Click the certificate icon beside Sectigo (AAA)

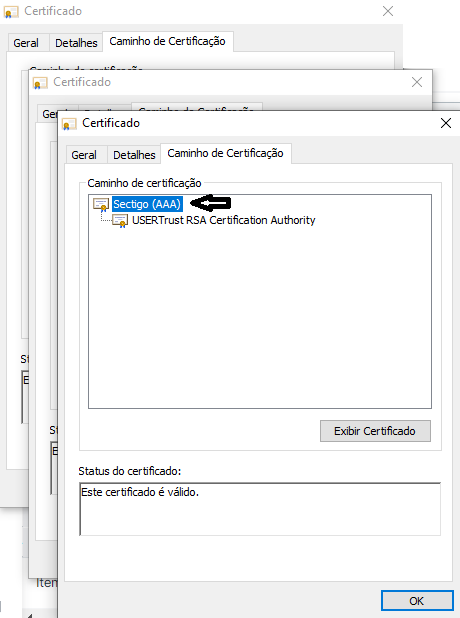point(101,204)
